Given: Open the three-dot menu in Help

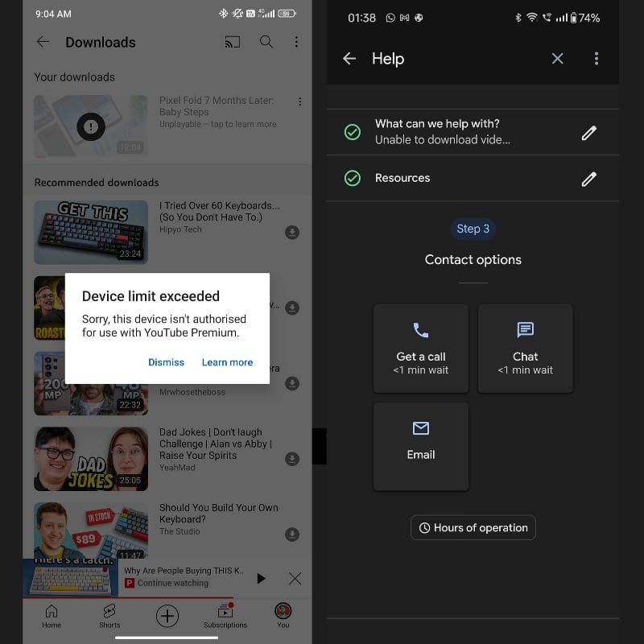Looking at the screenshot, I should (x=597, y=58).
